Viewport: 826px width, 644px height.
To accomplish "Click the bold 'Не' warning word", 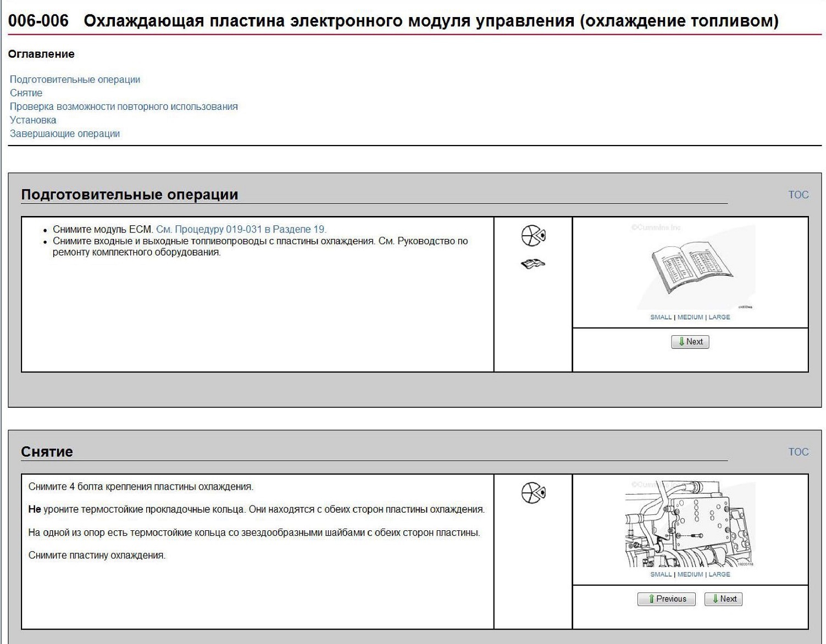I will [x=35, y=509].
